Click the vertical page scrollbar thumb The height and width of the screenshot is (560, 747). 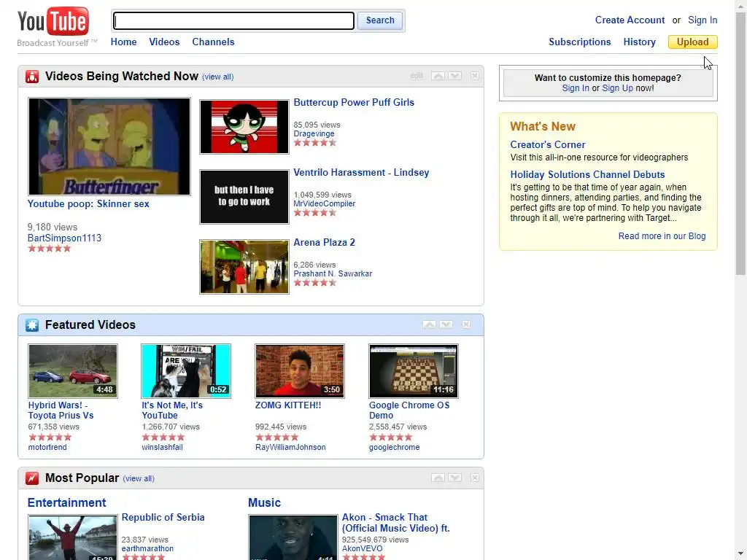pyautogui.click(x=740, y=143)
